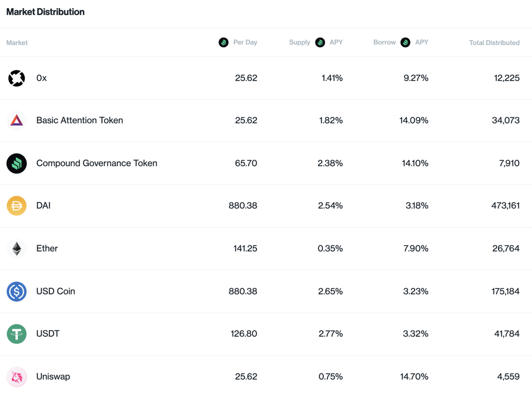The height and width of the screenshot is (394, 532).
Task: Select Basic Attention Token per day 25.62
Action: pyautogui.click(x=246, y=121)
